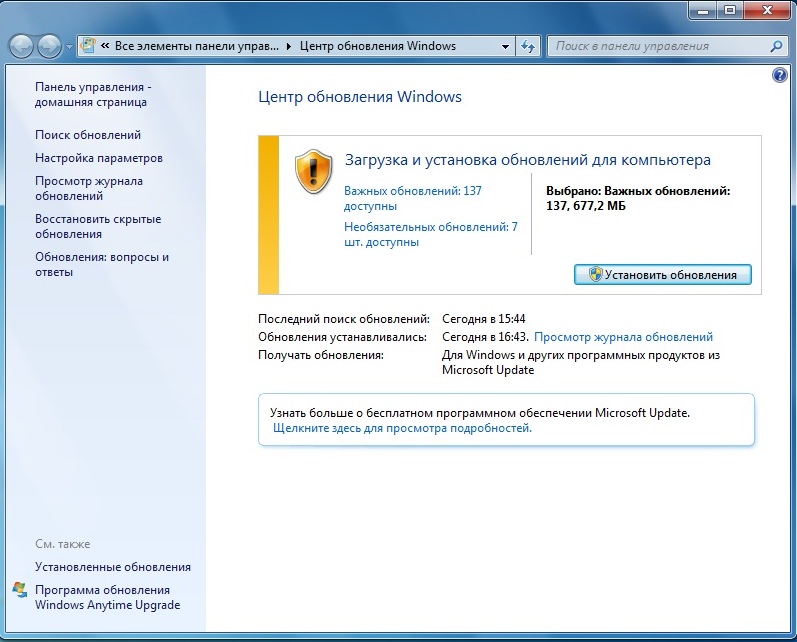Viewport: 797px width, 642px height.
Task: Click 'Просмотр журнала обновлений' link beside 16:43
Action: coord(623,337)
